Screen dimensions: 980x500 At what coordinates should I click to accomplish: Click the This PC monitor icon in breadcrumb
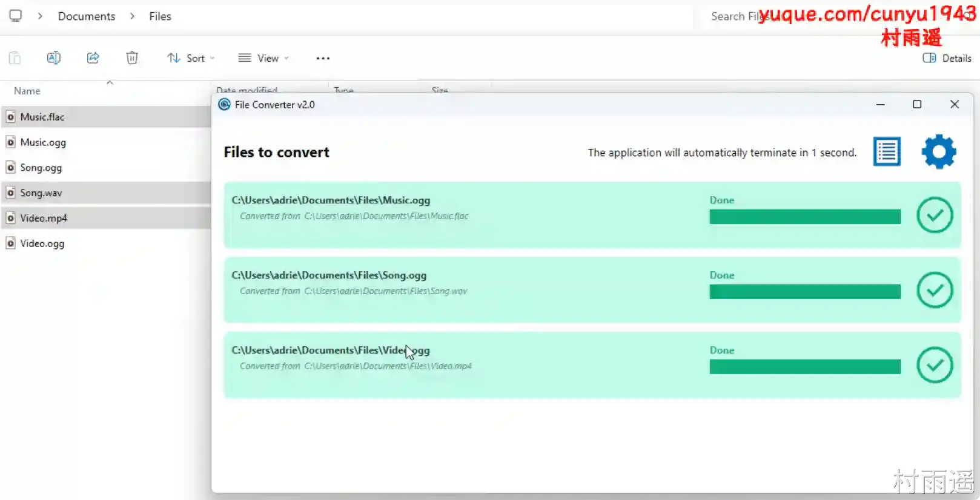point(16,16)
